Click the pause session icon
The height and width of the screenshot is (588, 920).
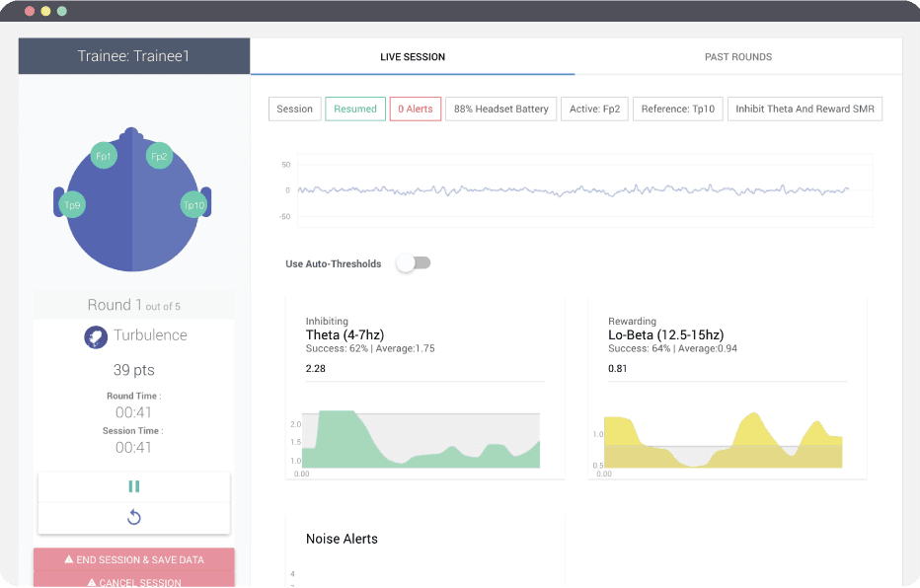click(134, 486)
